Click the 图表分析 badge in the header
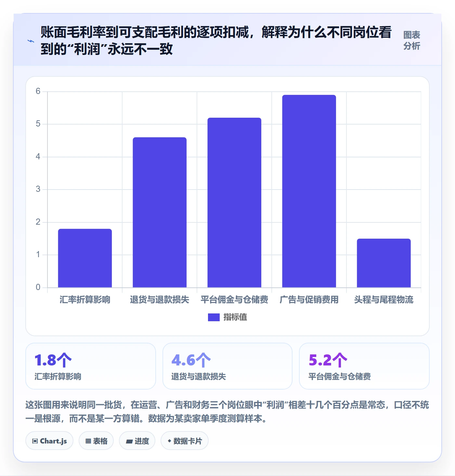 point(412,41)
